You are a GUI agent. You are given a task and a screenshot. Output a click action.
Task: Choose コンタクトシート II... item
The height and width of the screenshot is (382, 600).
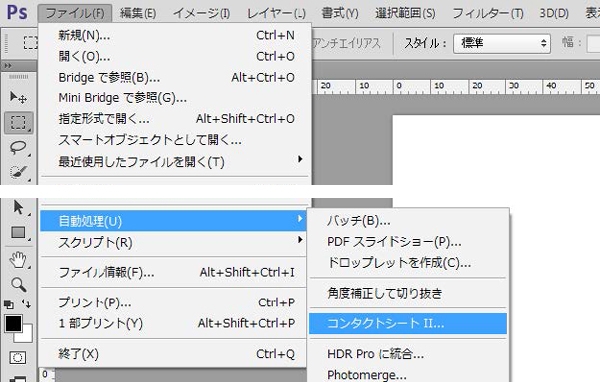click(408, 323)
